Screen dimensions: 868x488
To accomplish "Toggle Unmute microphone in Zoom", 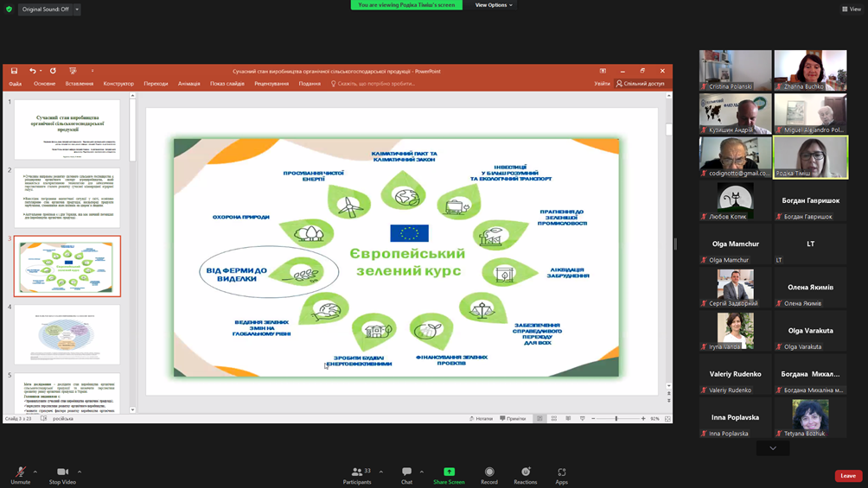I will click(21, 475).
